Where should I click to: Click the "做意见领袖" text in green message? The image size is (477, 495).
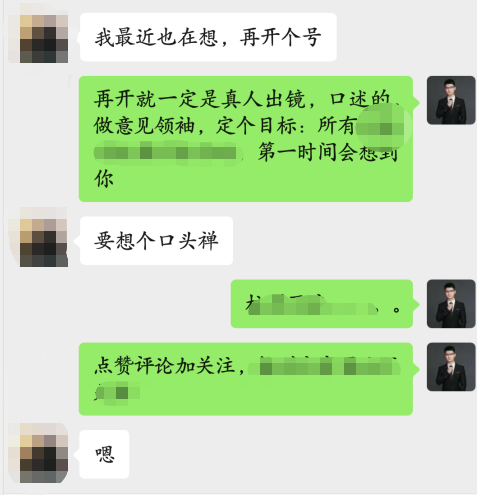coord(144,126)
